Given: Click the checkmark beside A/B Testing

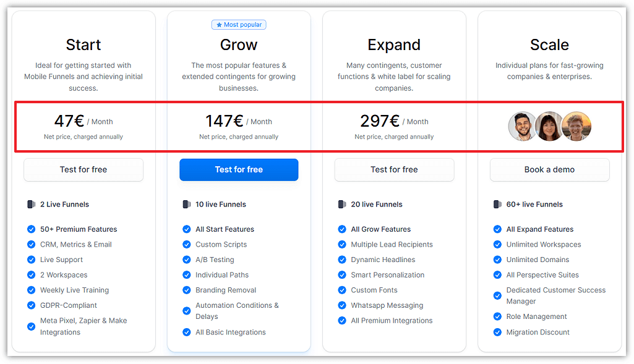Looking at the screenshot, I should click(186, 259).
